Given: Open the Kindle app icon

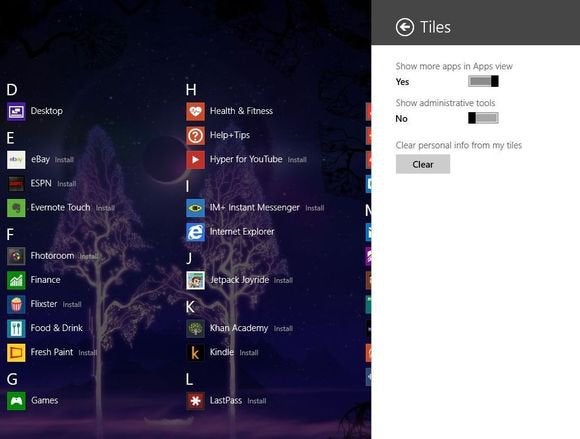Looking at the screenshot, I should (195, 353).
